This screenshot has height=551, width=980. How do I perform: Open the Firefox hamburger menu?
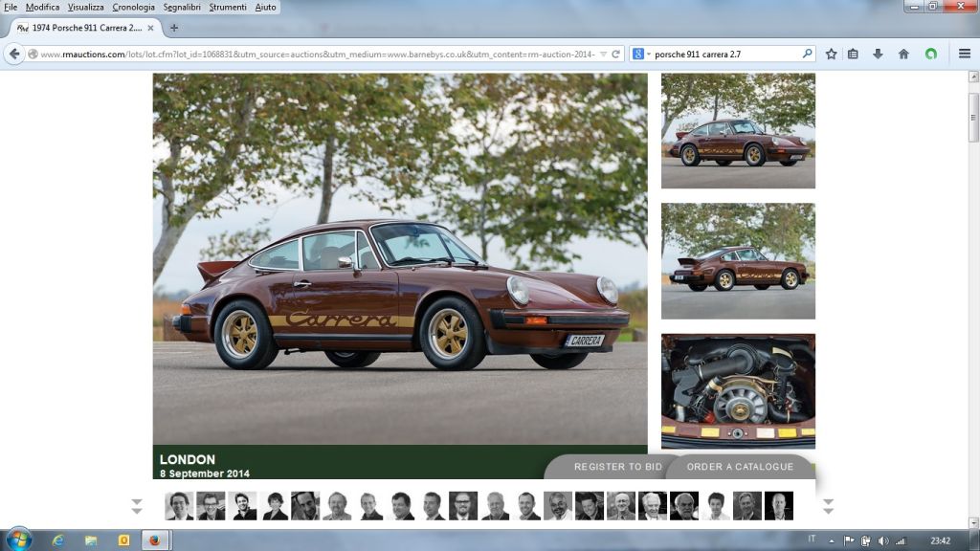965,55
